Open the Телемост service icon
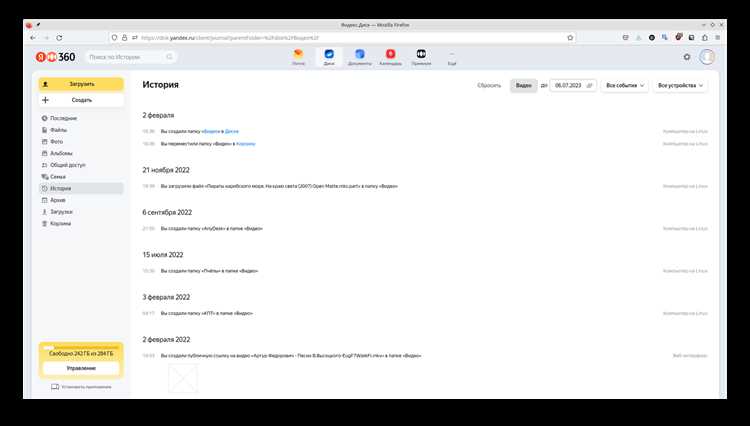Image resolution: width=750 pixels, height=426 pixels. click(x=421, y=57)
